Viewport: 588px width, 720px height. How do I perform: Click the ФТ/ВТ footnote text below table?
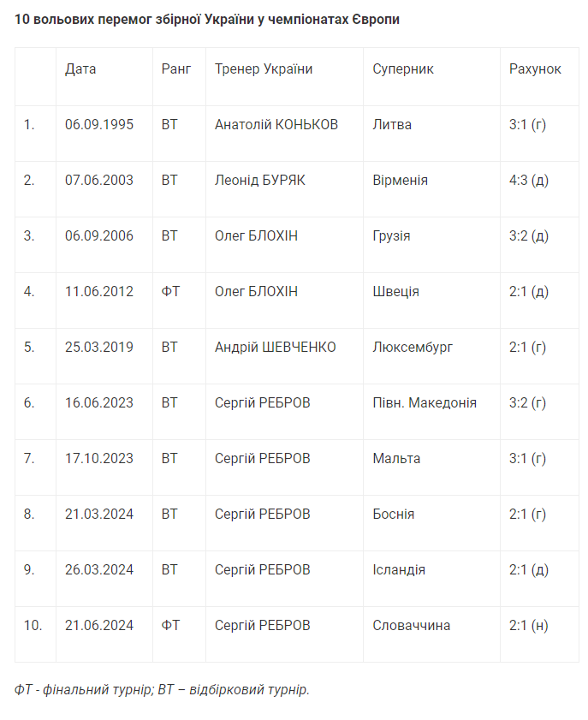tap(162, 690)
